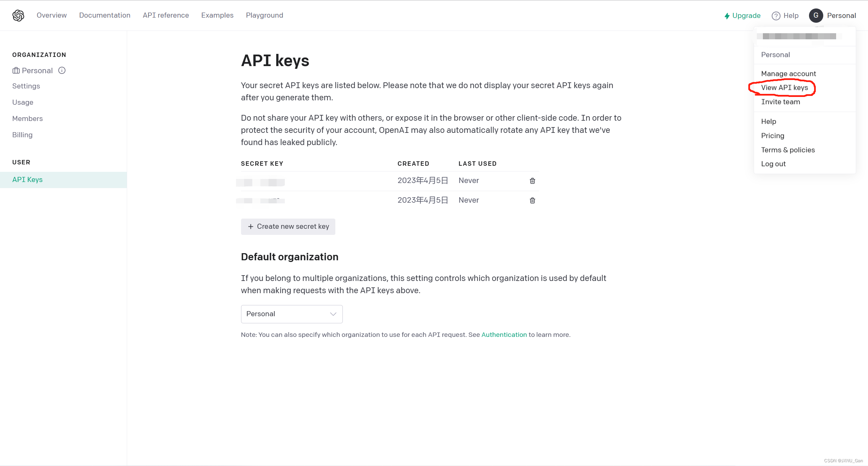Click the Billing icon in left sidebar
Image resolution: width=868 pixels, height=466 pixels.
22,134
